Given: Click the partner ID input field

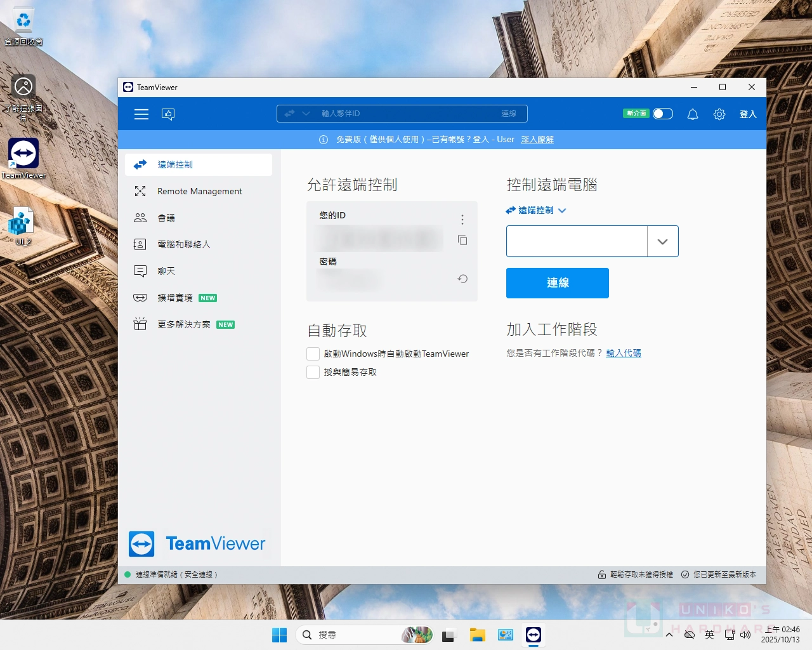Looking at the screenshot, I should (577, 242).
